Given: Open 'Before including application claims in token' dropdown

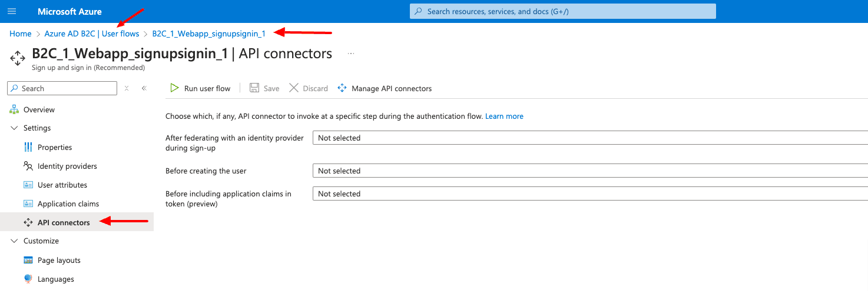Looking at the screenshot, I should [x=589, y=193].
